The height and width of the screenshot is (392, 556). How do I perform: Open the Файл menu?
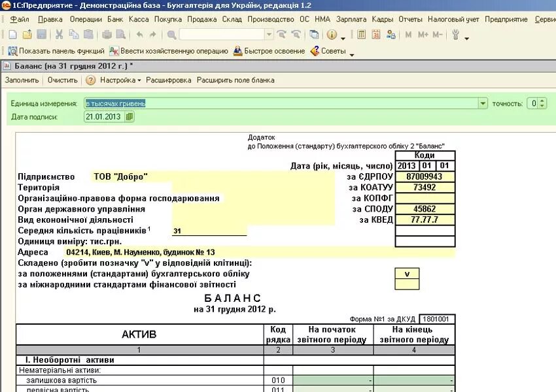20,19
